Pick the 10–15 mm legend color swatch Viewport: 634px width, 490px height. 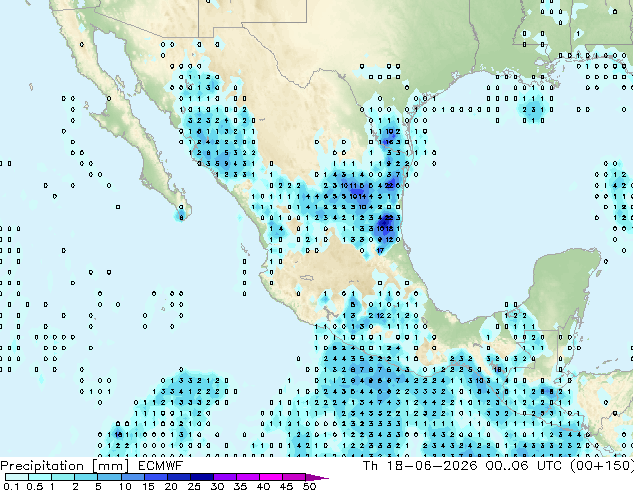click(x=132, y=477)
